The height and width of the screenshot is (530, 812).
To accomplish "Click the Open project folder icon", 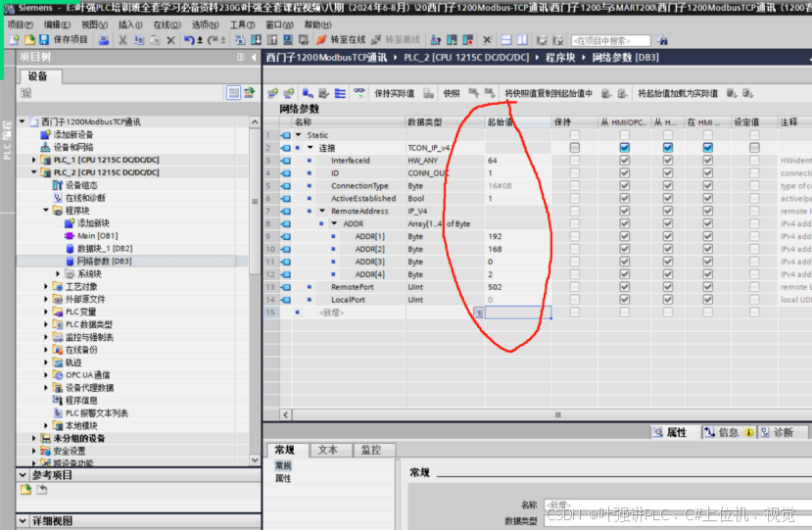I will click(x=29, y=40).
